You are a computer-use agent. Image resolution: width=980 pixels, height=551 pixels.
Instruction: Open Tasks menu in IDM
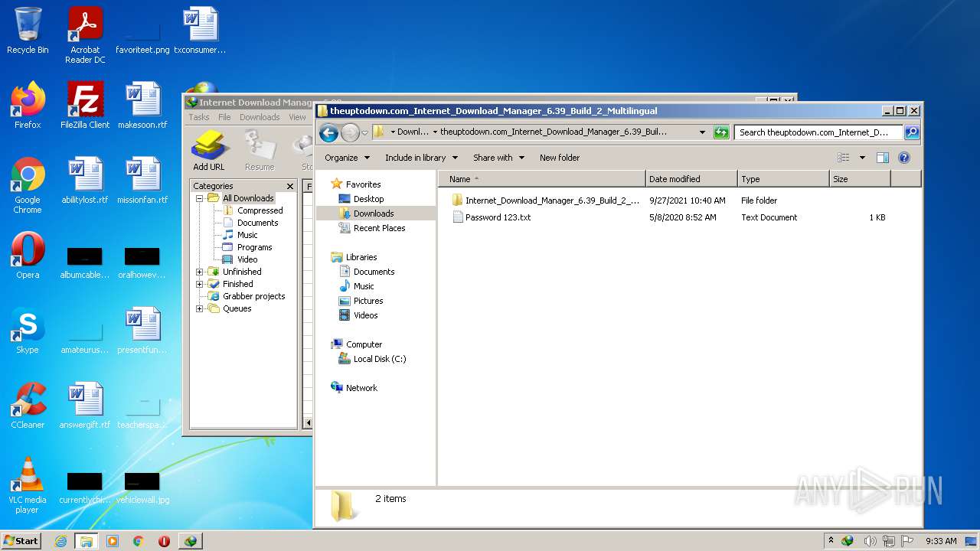(199, 117)
